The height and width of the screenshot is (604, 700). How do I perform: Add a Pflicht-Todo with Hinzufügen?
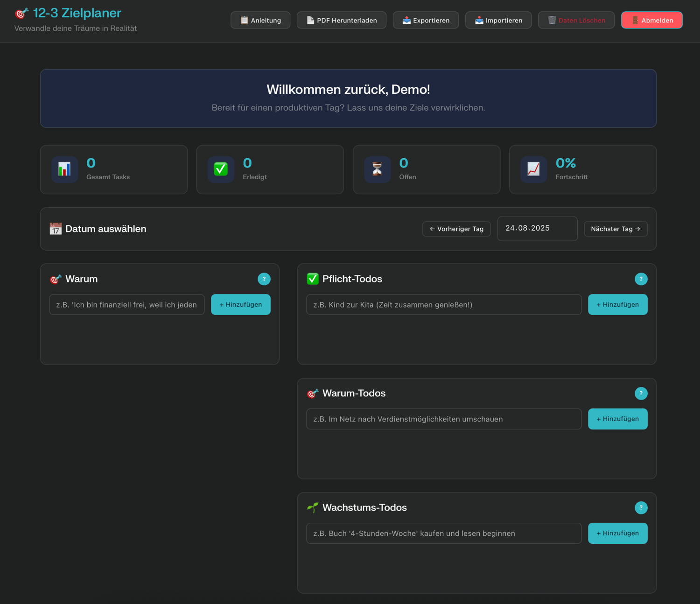tap(618, 304)
